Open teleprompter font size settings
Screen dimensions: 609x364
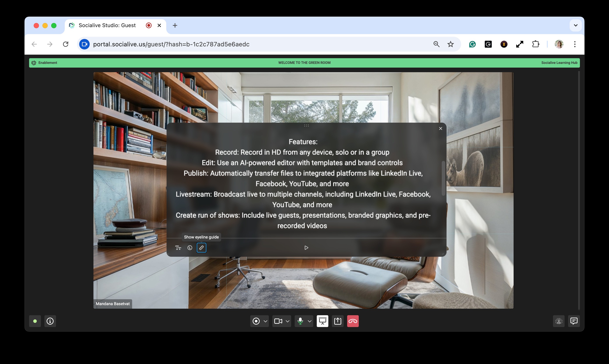(178, 248)
